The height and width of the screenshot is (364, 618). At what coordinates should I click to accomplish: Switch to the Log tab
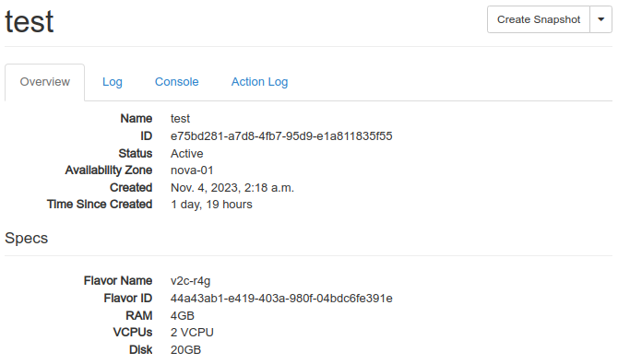pos(113,82)
